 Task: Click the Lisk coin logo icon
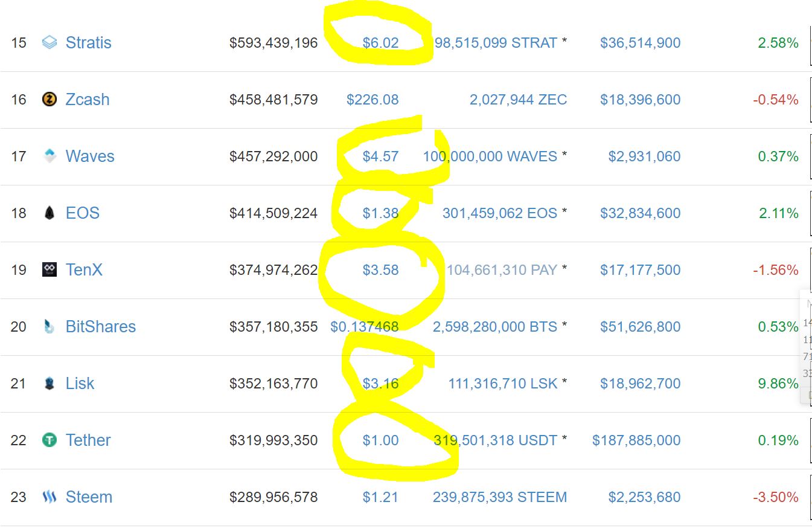[x=50, y=384]
